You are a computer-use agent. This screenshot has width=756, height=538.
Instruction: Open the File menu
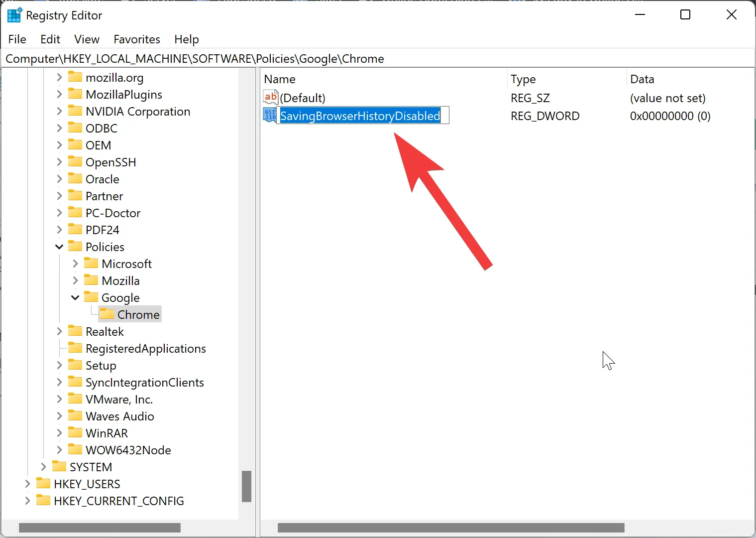click(x=17, y=39)
